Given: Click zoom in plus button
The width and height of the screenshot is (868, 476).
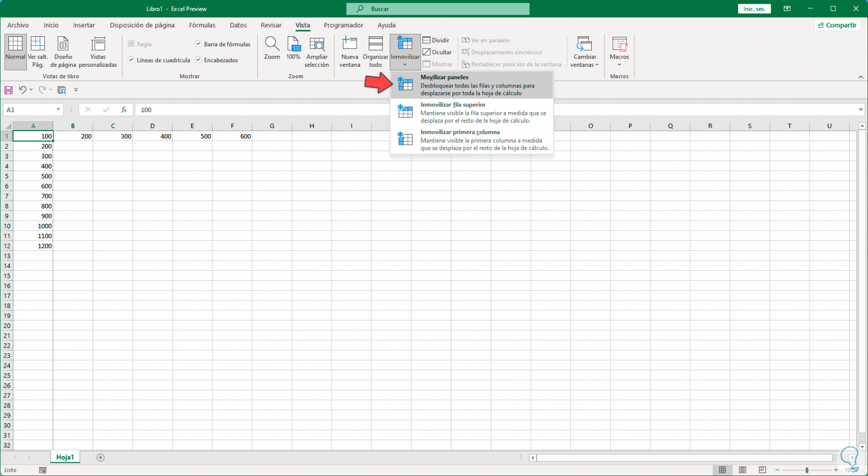Looking at the screenshot, I should pyautogui.click(x=836, y=470).
